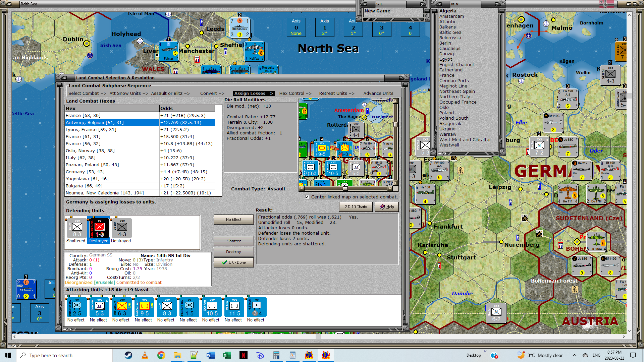Open the 2-D-10 Charts
Viewport: 644px width, 362px height.
tap(356, 207)
